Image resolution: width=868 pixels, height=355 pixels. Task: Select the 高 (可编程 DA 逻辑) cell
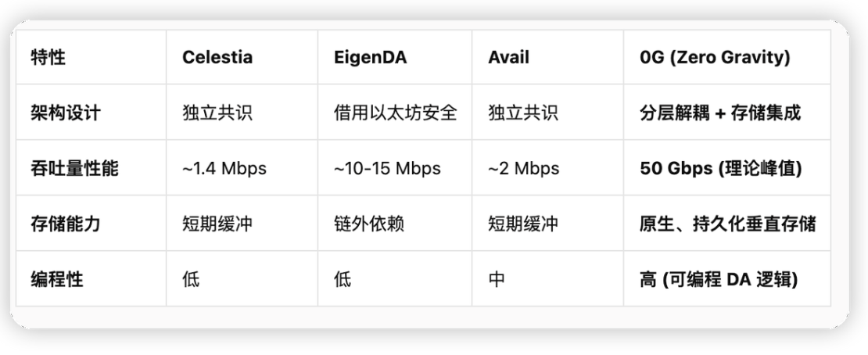click(719, 279)
